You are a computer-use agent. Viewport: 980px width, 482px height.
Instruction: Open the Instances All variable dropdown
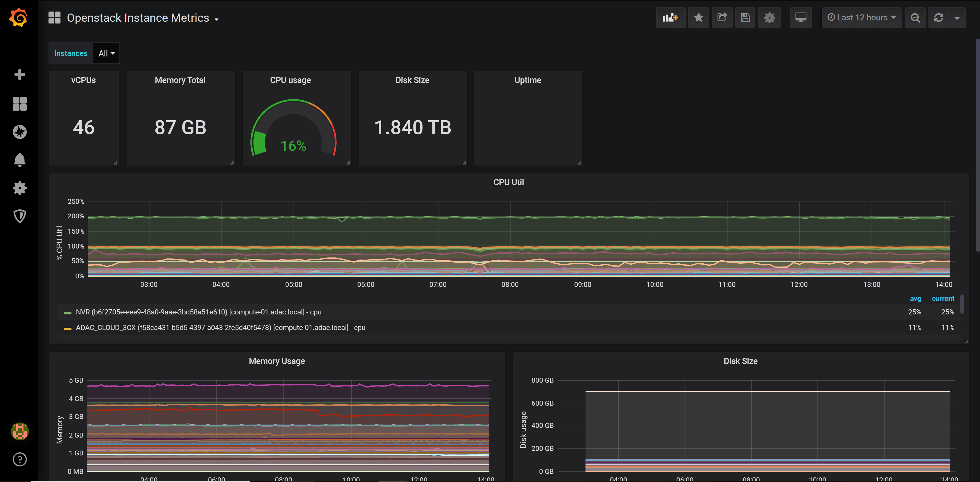coord(106,53)
